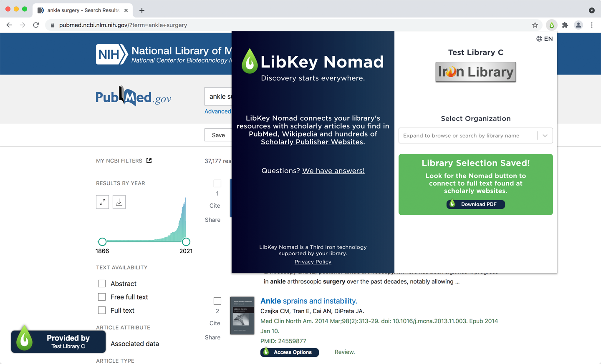This screenshot has width=601, height=364.
Task: Click the 1866 year slider handle
Action: tap(102, 242)
